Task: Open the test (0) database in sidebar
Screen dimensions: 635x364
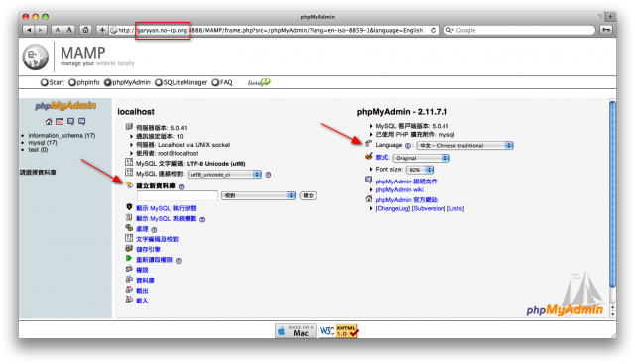Action: (x=38, y=150)
